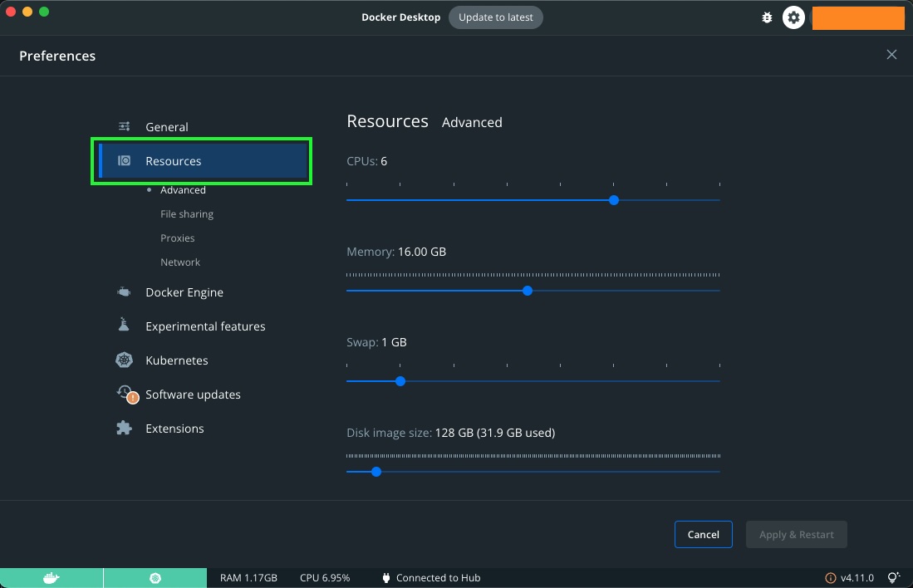This screenshot has height=588, width=913.
Task: Click the Extensions puzzle piece icon
Action: (124, 428)
